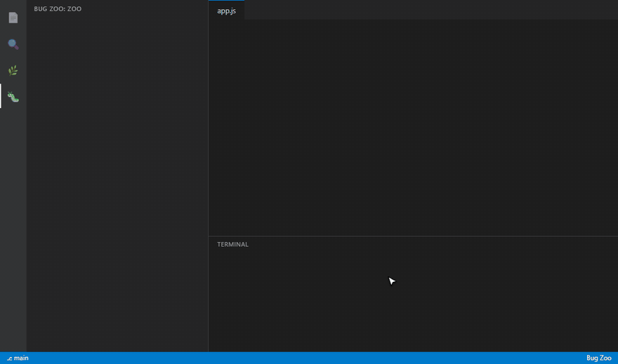
Task: Switch to the app.js tab
Action: click(x=226, y=11)
